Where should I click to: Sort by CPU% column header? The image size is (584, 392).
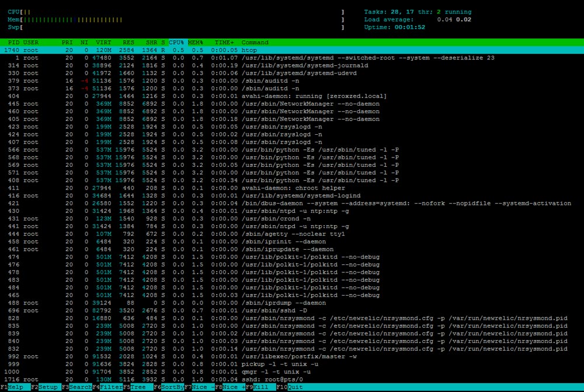tap(176, 43)
